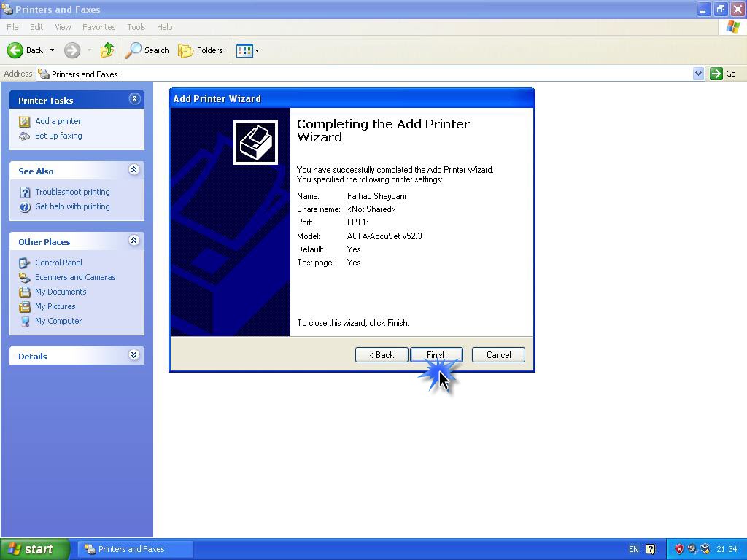Click the red security shield tray icon
This screenshot has height=560, width=747.
click(x=679, y=549)
